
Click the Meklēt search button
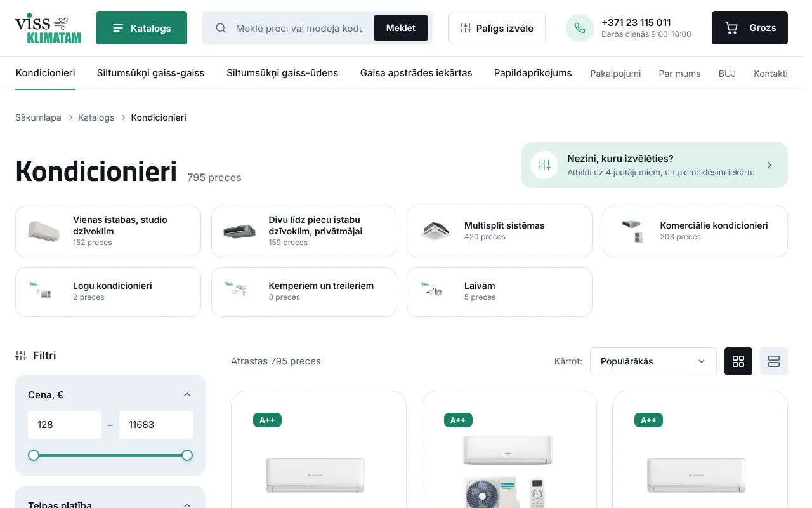click(401, 28)
